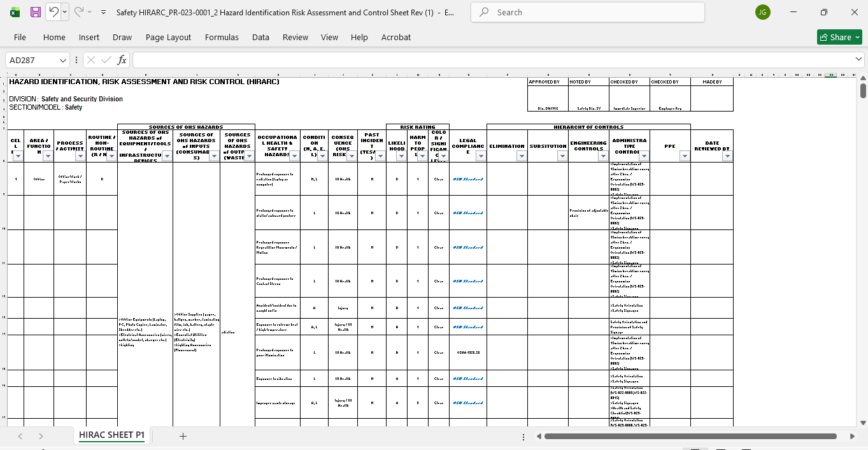Open filter dropdown for SUBSITUTION column
868x450 pixels.
point(562,156)
